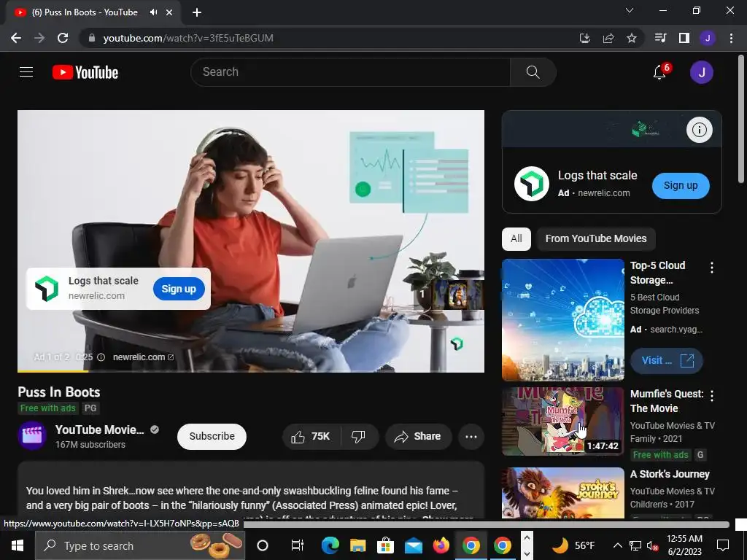The image size is (747, 560).
Task: Bookmark this page with the star
Action: tap(632, 38)
